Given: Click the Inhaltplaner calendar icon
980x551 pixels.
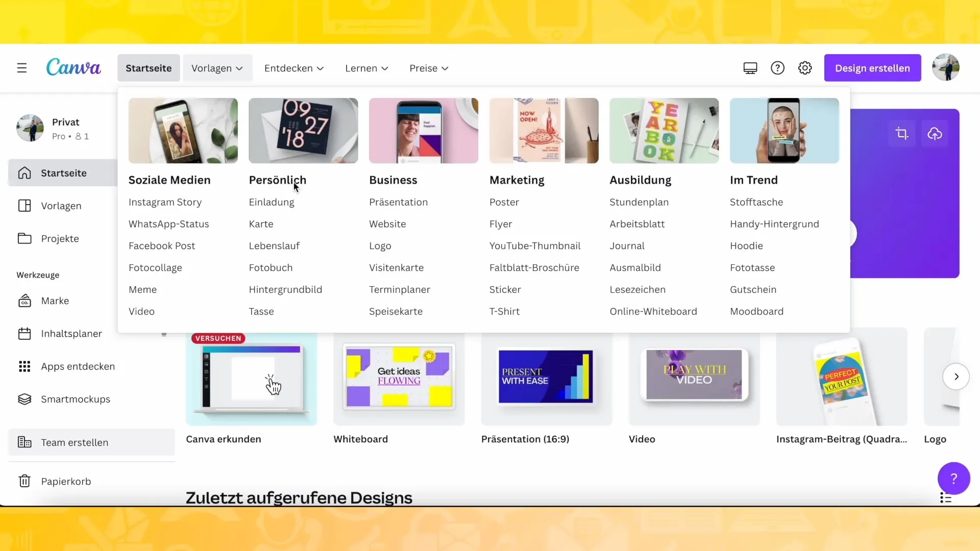Looking at the screenshot, I should 24,333.
